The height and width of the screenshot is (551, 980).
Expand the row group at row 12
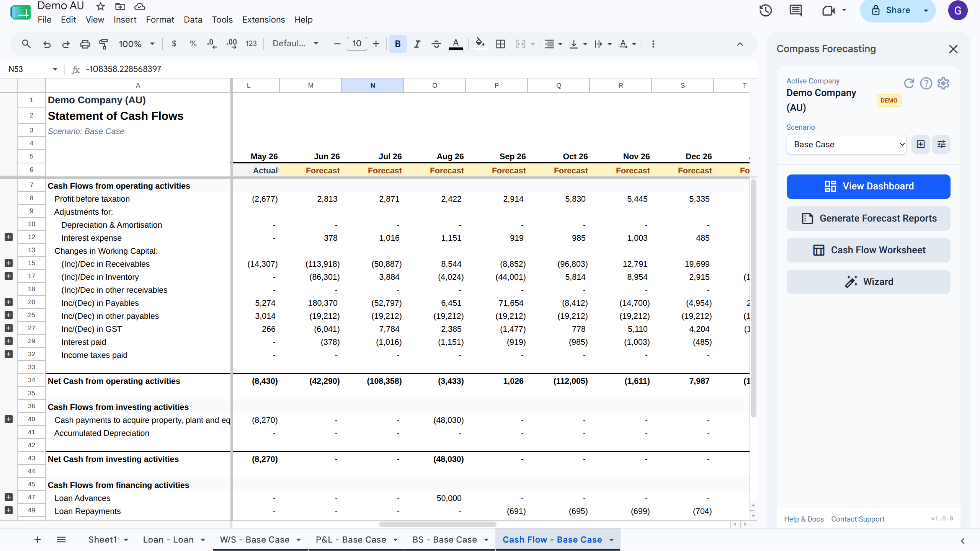[x=8, y=237]
